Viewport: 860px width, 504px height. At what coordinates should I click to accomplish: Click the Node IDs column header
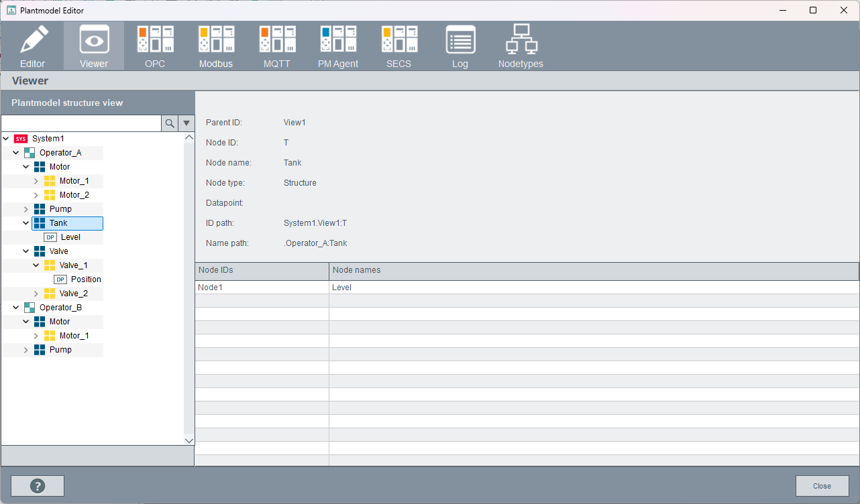click(x=262, y=271)
